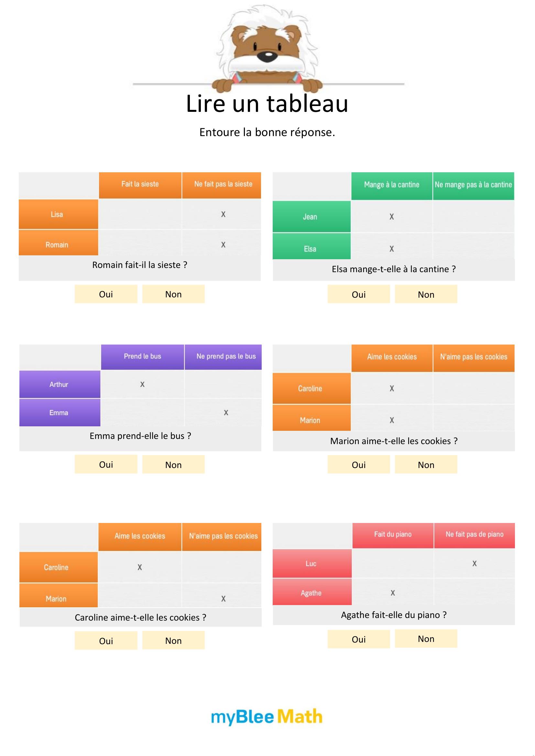Answer Oui for Emma's bus question
Image resolution: width=535 pixels, height=756 pixels.
pyautogui.click(x=106, y=464)
